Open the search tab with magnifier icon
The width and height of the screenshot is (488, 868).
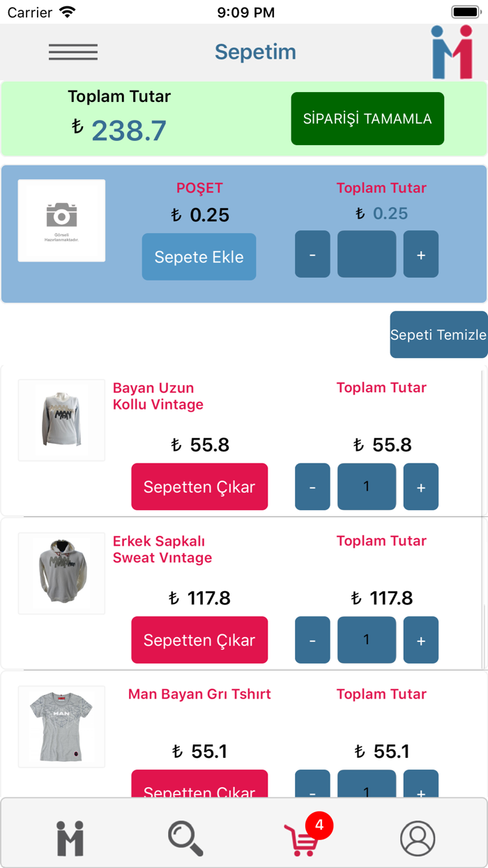[x=185, y=837]
